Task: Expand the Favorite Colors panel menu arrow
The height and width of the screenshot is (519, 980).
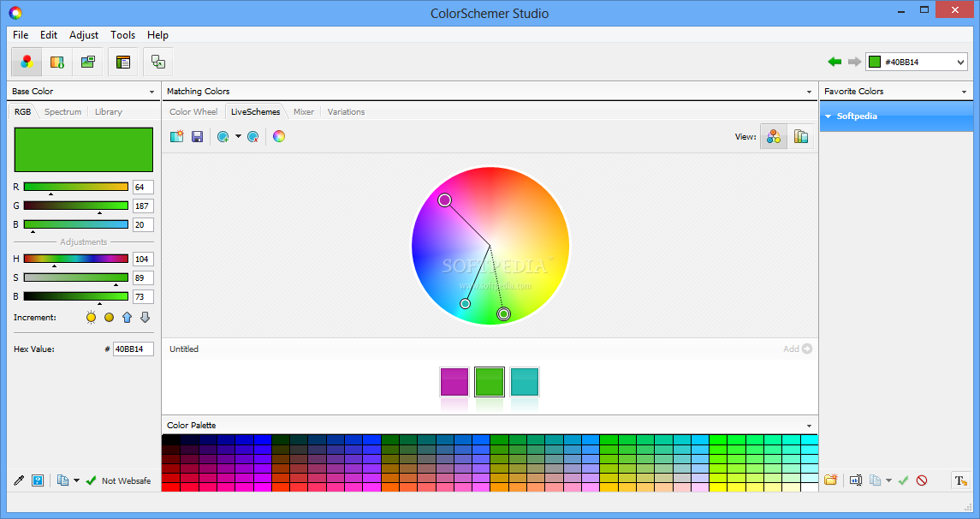Action: click(964, 92)
